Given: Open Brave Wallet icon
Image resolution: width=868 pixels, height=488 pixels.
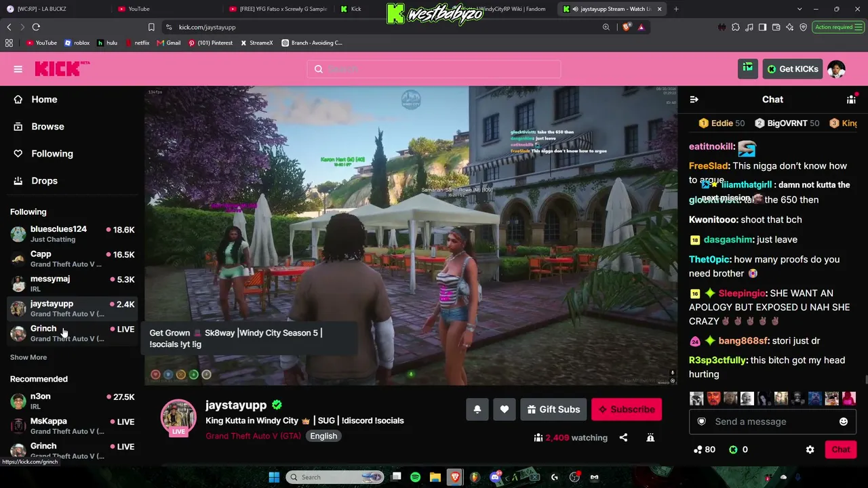Looking at the screenshot, I should tap(776, 27).
